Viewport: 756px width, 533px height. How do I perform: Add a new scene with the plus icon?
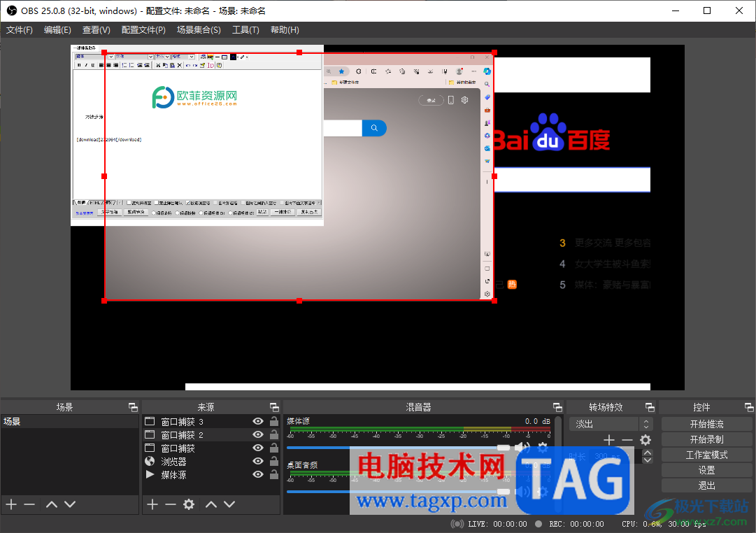12,504
